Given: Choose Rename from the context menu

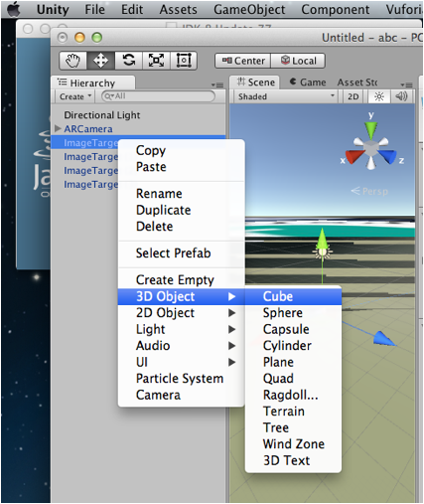Looking at the screenshot, I should tap(182, 194).
